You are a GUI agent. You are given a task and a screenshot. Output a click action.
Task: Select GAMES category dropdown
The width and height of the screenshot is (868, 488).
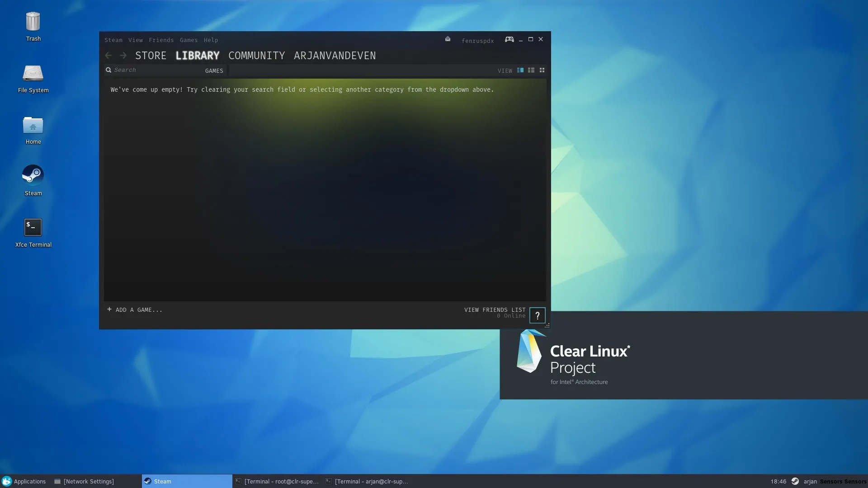click(x=214, y=70)
